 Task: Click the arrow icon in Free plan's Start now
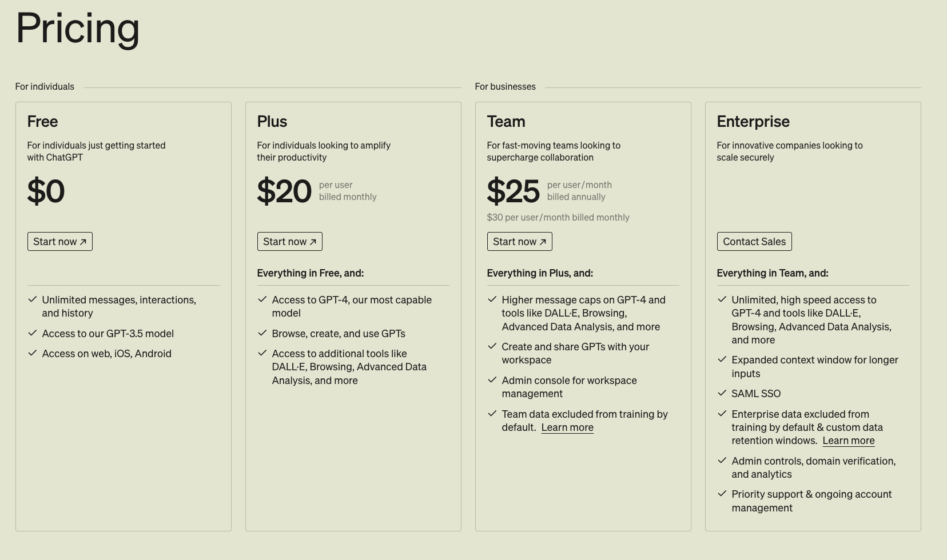[x=83, y=242]
